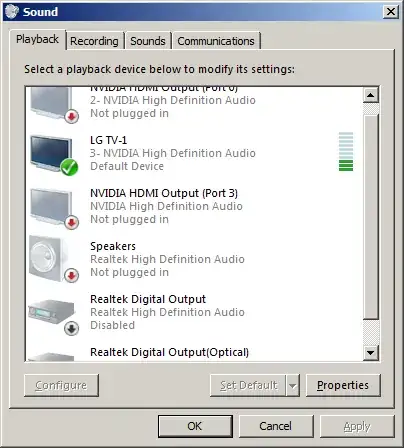Select the LG TV-1 monitor icon
The image size is (404, 448).
(54, 154)
